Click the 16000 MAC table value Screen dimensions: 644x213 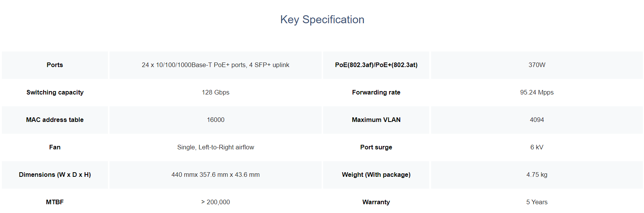point(216,120)
